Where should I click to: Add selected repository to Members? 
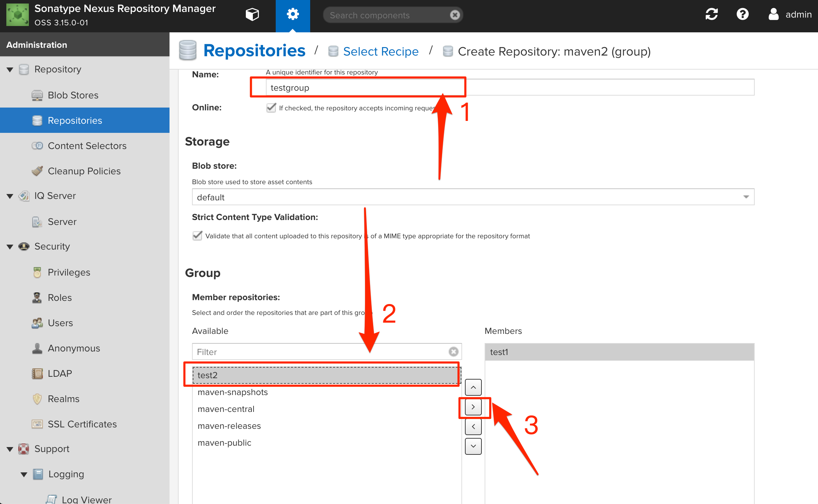click(x=473, y=407)
